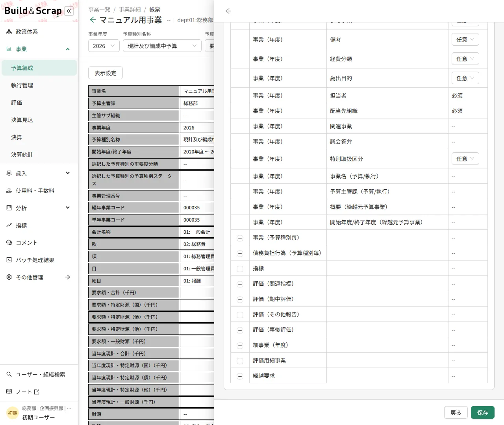Click the 配当先組織 field name cell
Image resolution: width=504 pixels, height=425 pixels.
387,111
